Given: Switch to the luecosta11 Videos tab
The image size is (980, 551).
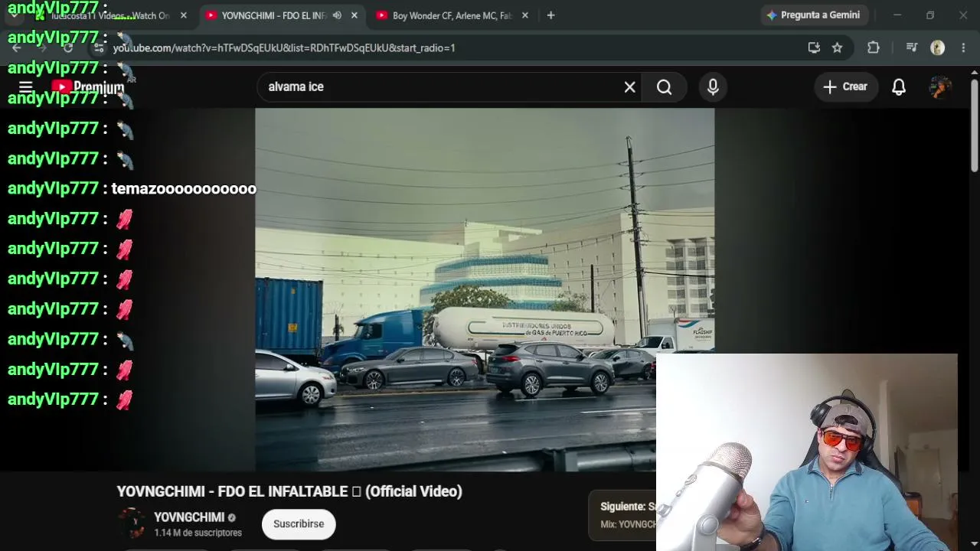Looking at the screenshot, I should (x=109, y=15).
